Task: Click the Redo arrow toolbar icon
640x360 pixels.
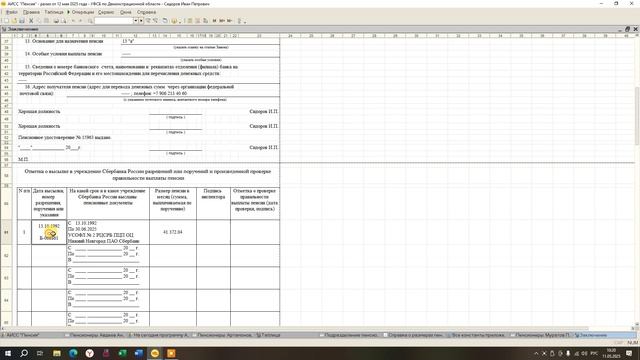Action: (81, 20)
